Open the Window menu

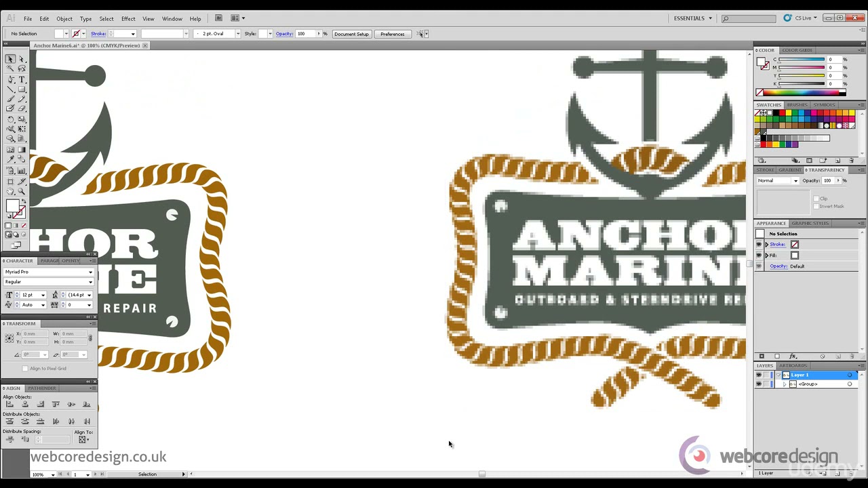click(x=172, y=18)
